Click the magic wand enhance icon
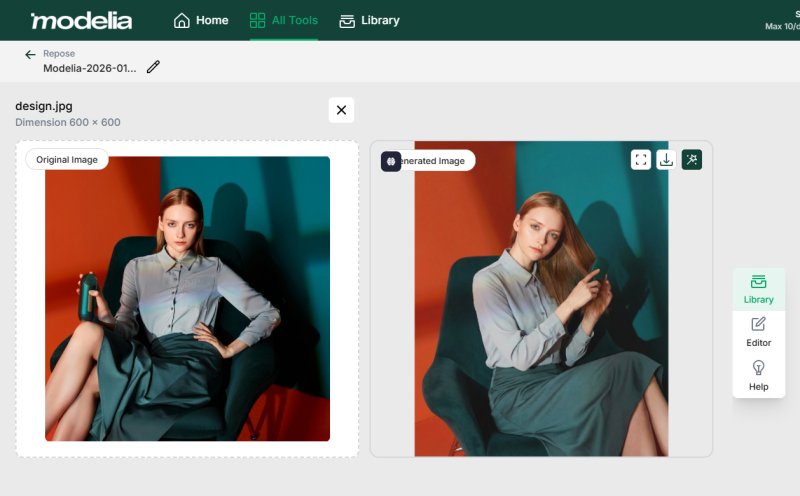This screenshot has width=800, height=496. tap(692, 160)
